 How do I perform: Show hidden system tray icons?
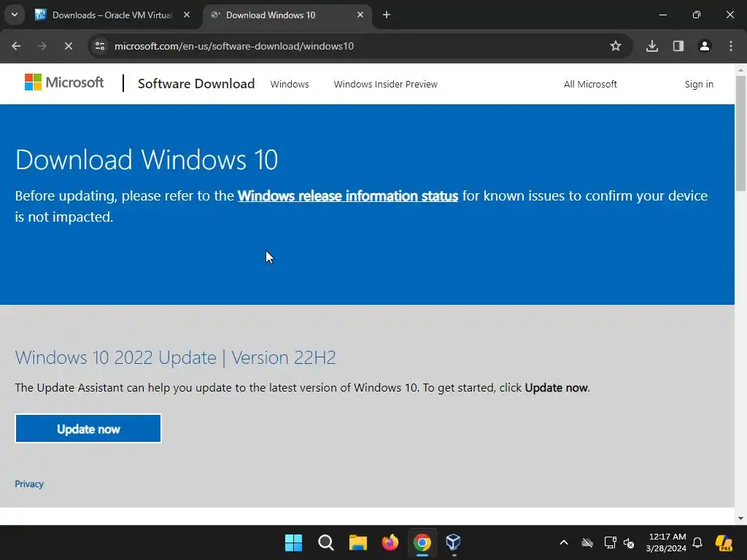point(564,542)
